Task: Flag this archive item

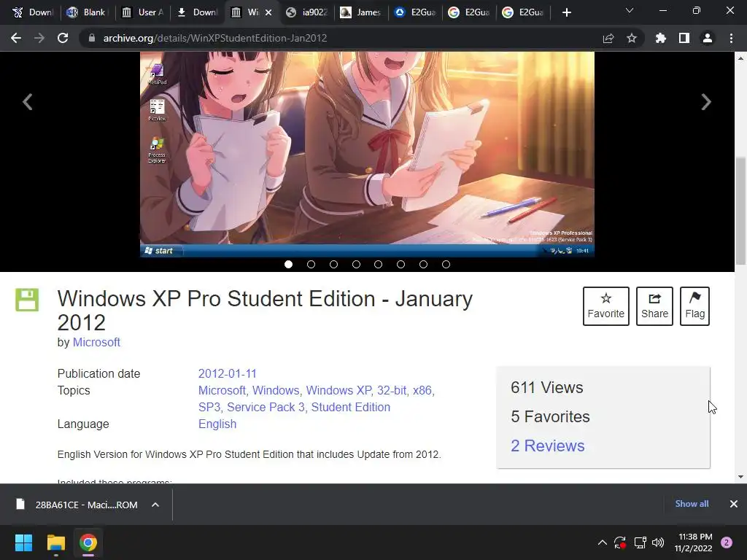Action: coord(694,306)
